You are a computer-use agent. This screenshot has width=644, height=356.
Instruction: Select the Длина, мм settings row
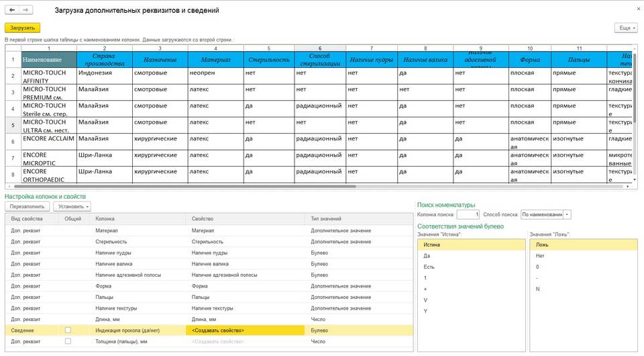pyautogui.click(x=209, y=319)
